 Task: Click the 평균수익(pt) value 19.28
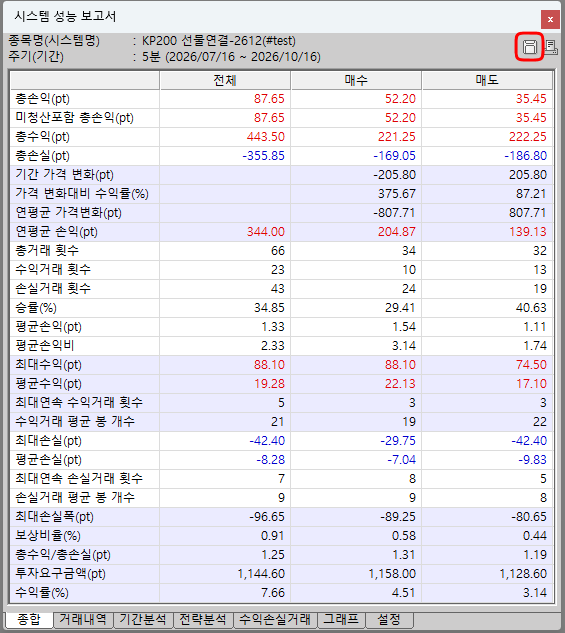269,384
